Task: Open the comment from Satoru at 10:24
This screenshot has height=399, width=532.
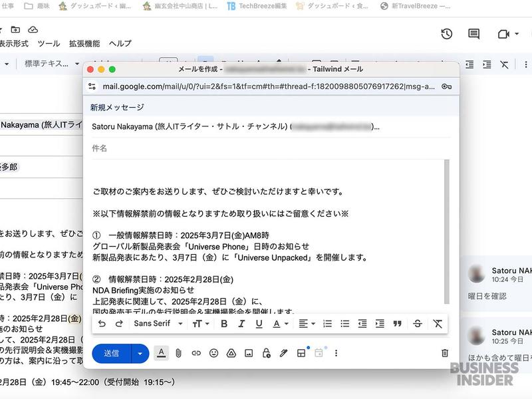Action: (x=497, y=283)
